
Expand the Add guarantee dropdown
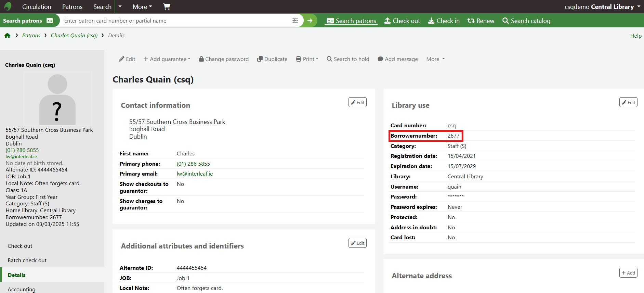click(167, 59)
